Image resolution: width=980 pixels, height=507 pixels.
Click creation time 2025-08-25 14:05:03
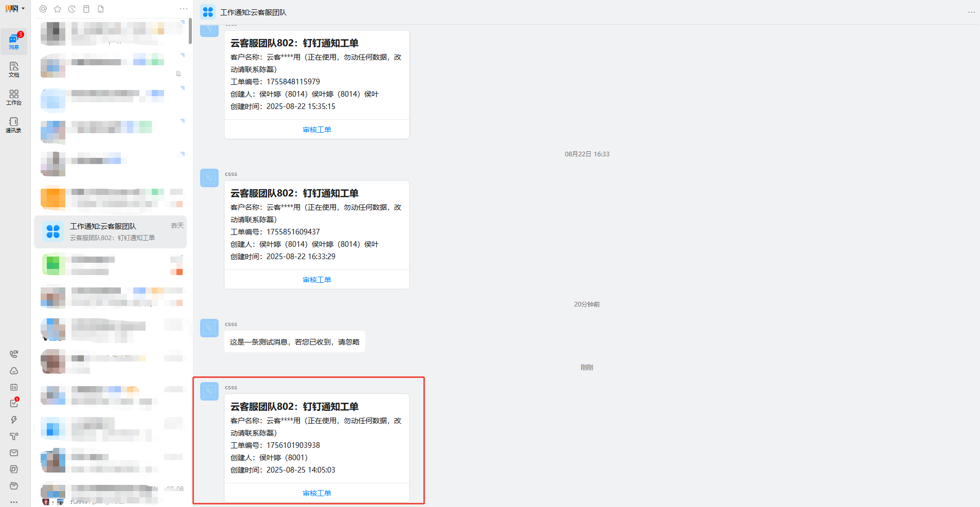(301, 470)
